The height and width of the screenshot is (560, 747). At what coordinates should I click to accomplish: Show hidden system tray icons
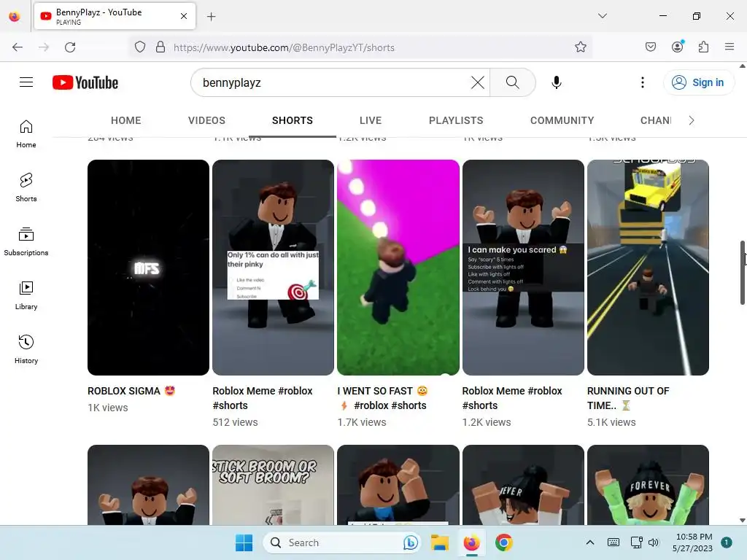pos(589,542)
